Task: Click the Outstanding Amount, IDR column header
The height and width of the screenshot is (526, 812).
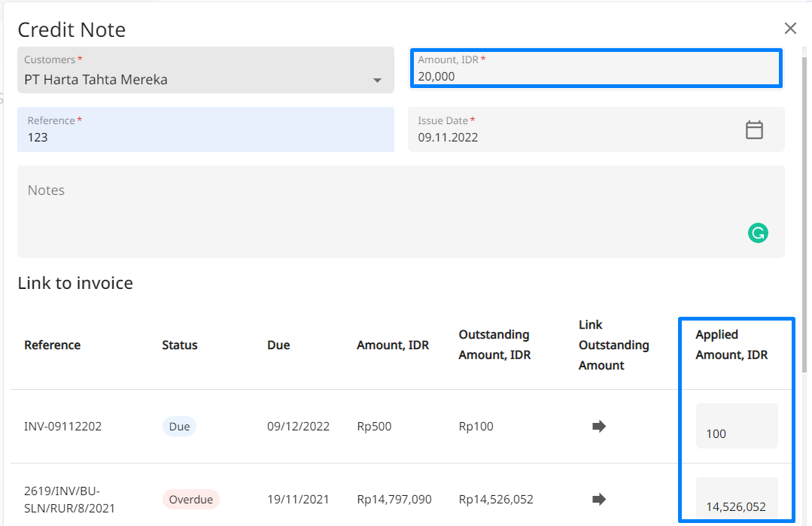Action: click(494, 345)
